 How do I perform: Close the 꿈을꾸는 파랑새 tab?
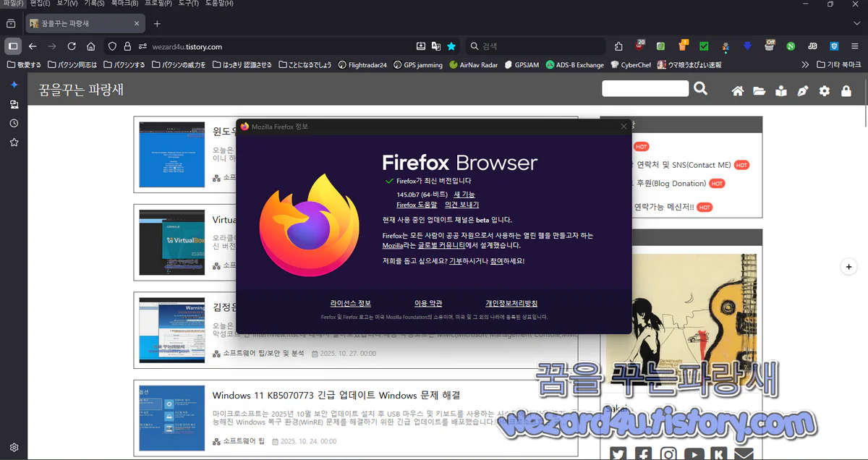137,24
